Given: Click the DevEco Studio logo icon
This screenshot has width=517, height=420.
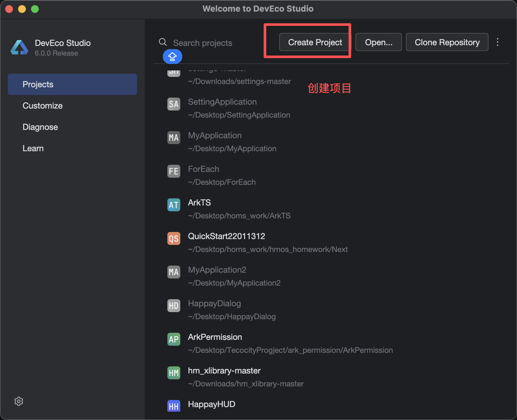Looking at the screenshot, I should click(x=19, y=47).
